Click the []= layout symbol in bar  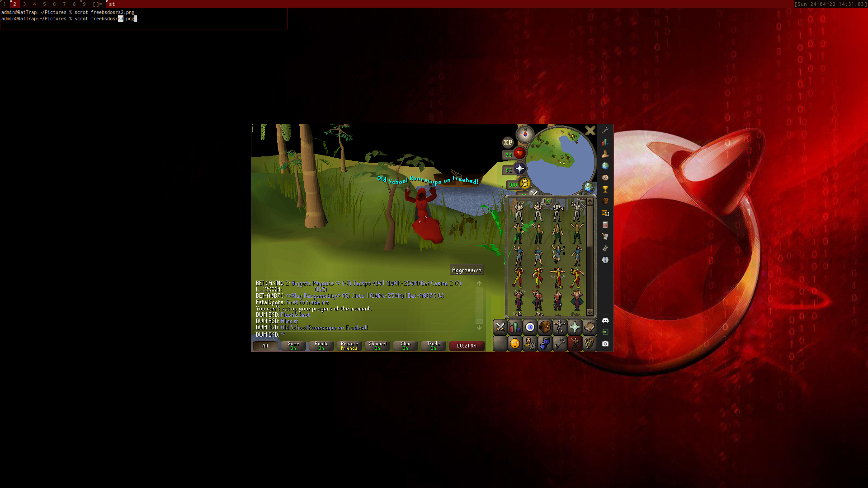coord(97,4)
